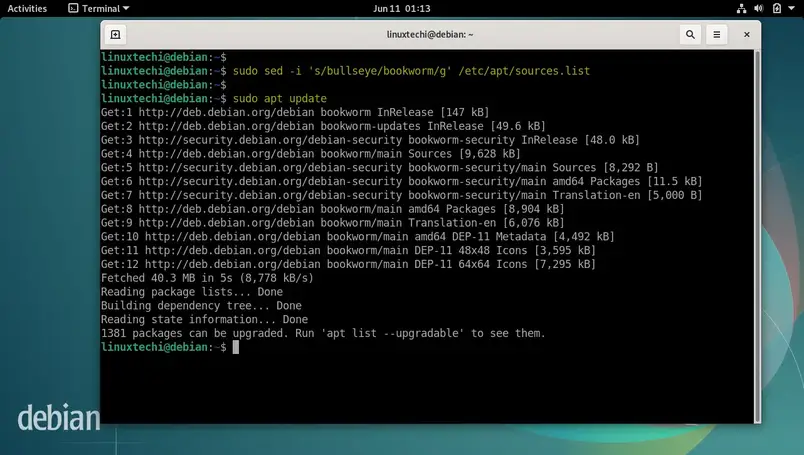Open the terminal search tool
The image size is (804, 455).
[x=690, y=34]
